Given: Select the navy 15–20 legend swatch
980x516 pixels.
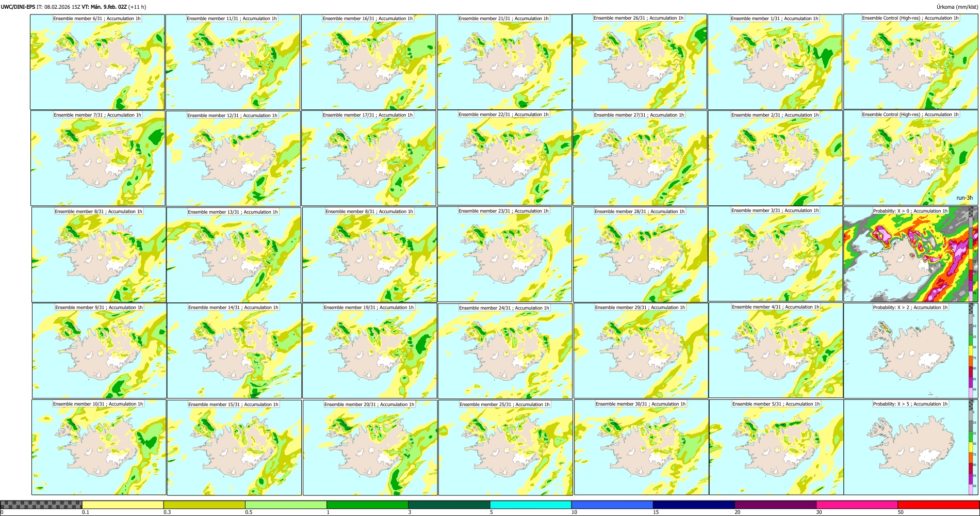Looking at the screenshot, I should click(694, 505).
